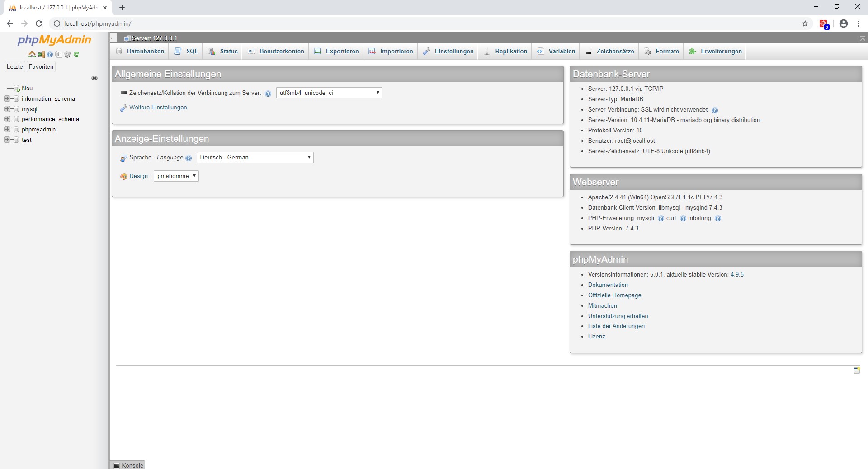The image size is (868, 469).
Task: Open the Replikation tab
Action: pos(505,52)
